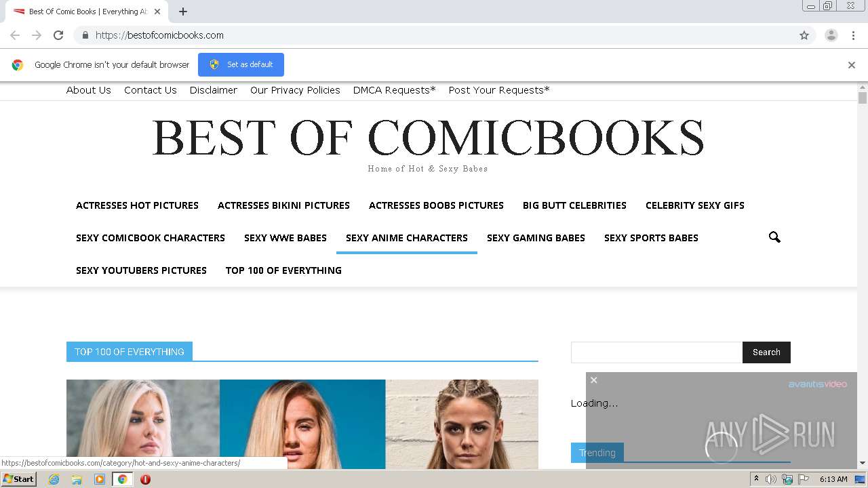
Task: Click the BEST OF COMICBOOKS site logo
Action: (x=428, y=138)
